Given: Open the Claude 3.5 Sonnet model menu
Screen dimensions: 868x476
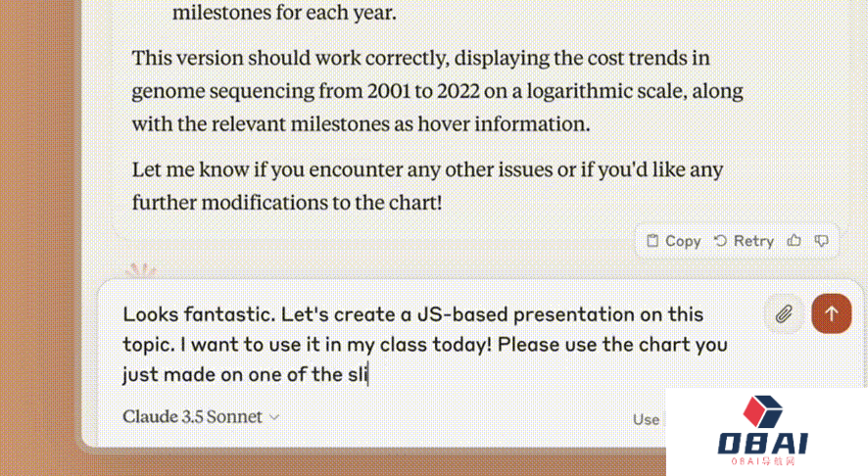Looking at the screenshot, I should coord(193,417).
